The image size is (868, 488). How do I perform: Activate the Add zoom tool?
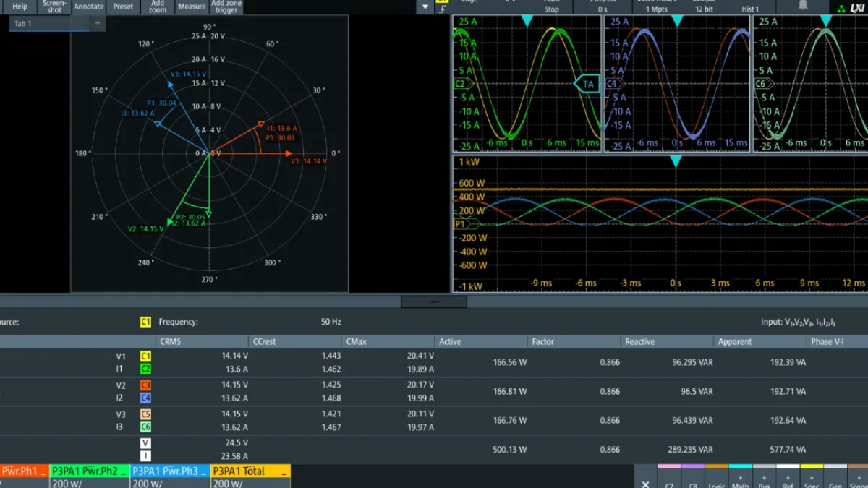tap(158, 7)
